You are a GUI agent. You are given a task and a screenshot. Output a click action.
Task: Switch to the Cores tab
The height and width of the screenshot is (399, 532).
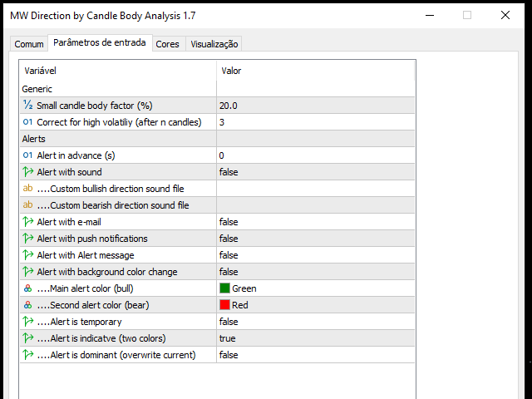pos(167,44)
